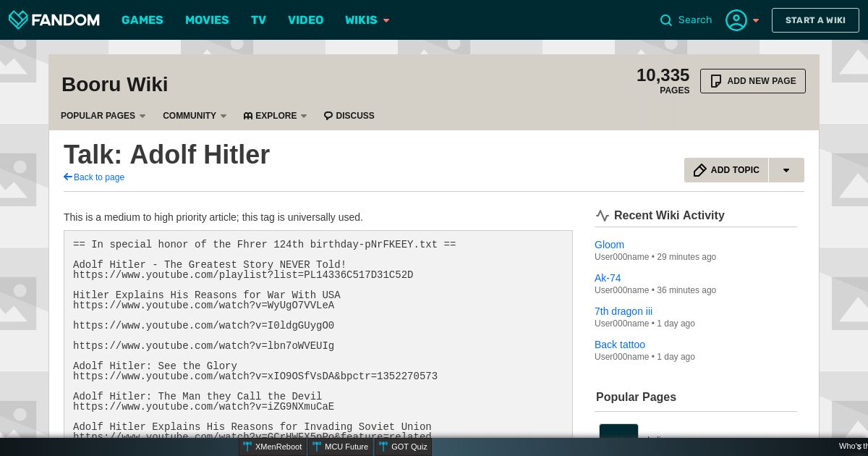The image size is (868, 456).
Task: Expand the Explore menu
Action: tap(276, 116)
